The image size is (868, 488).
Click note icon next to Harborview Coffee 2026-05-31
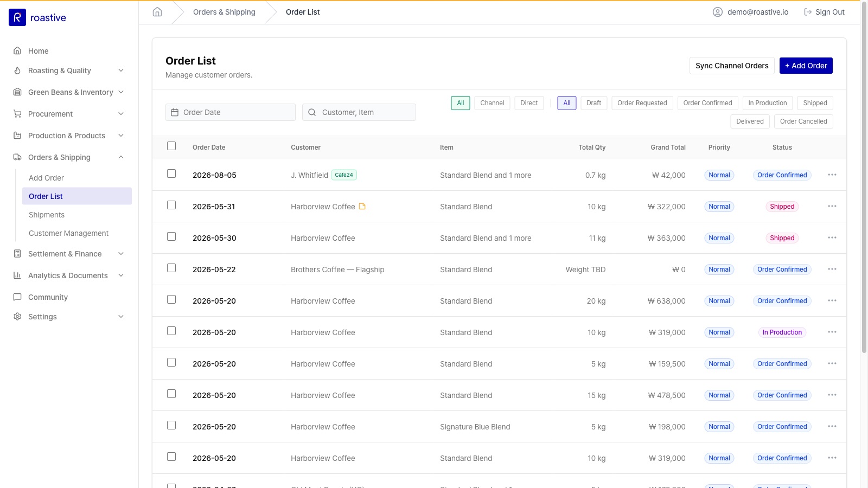[362, 207]
